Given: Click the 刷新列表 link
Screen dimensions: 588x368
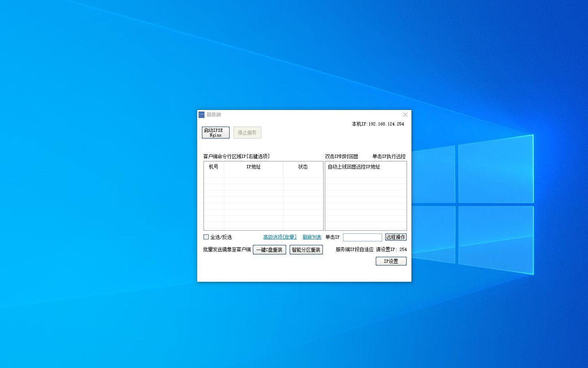Looking at the screenshot, I should coord(312,237).
